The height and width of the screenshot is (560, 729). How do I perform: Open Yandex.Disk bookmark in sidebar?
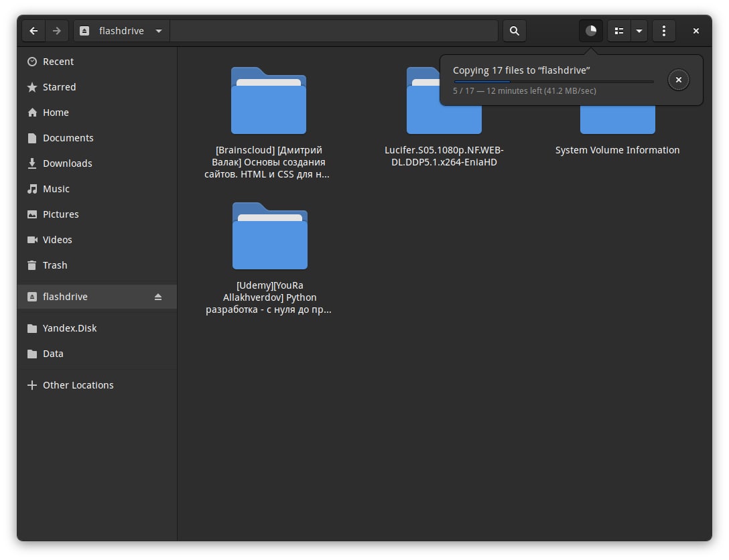(96, 328)
